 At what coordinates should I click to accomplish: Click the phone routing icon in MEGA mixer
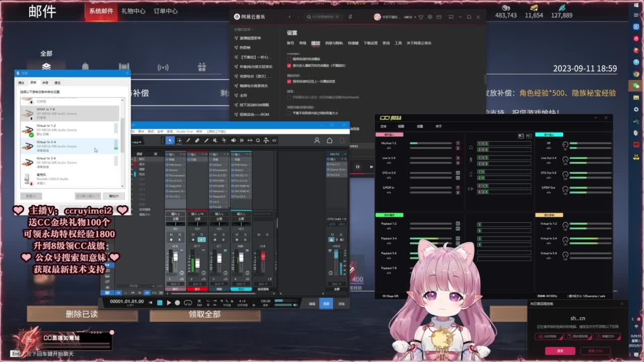[470, 174]
